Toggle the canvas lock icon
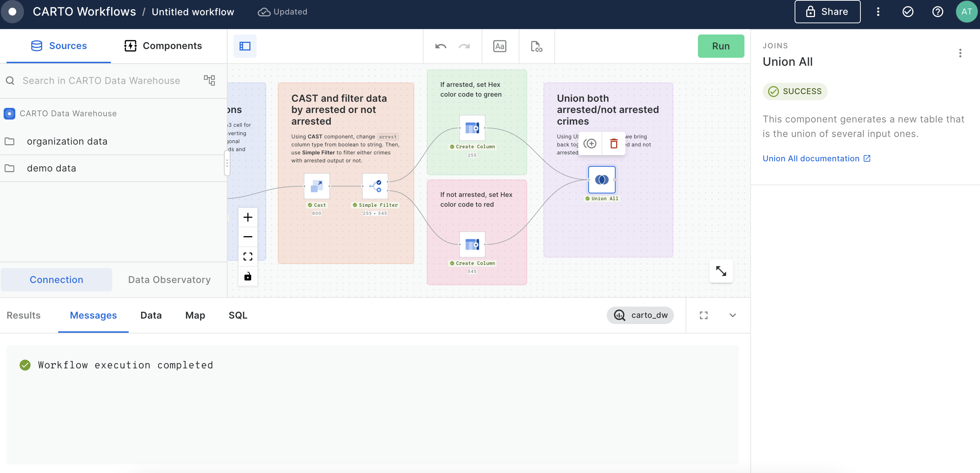This screenshot has width=980, height=473. pyautogui.click(x=248, y=276)
